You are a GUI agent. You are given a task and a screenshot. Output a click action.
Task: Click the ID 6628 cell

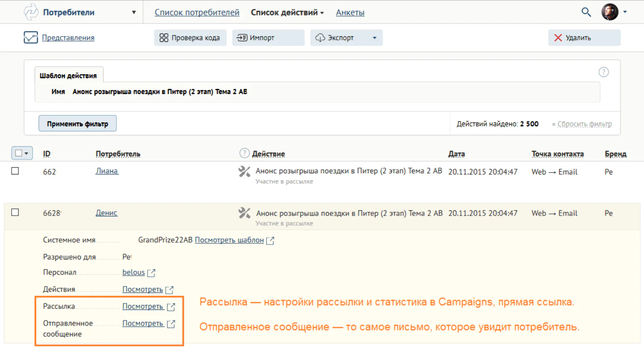tap(52, 213)
